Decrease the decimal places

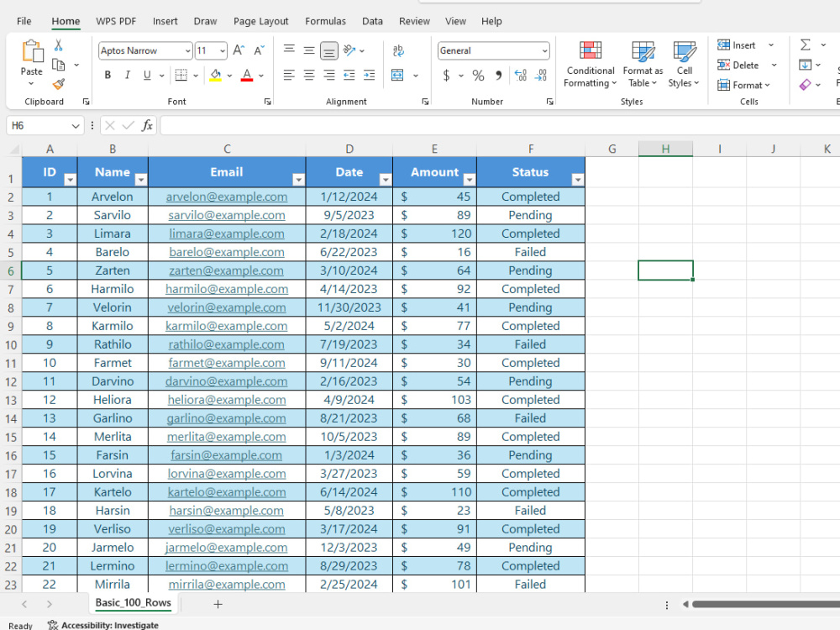pos(540,76)
